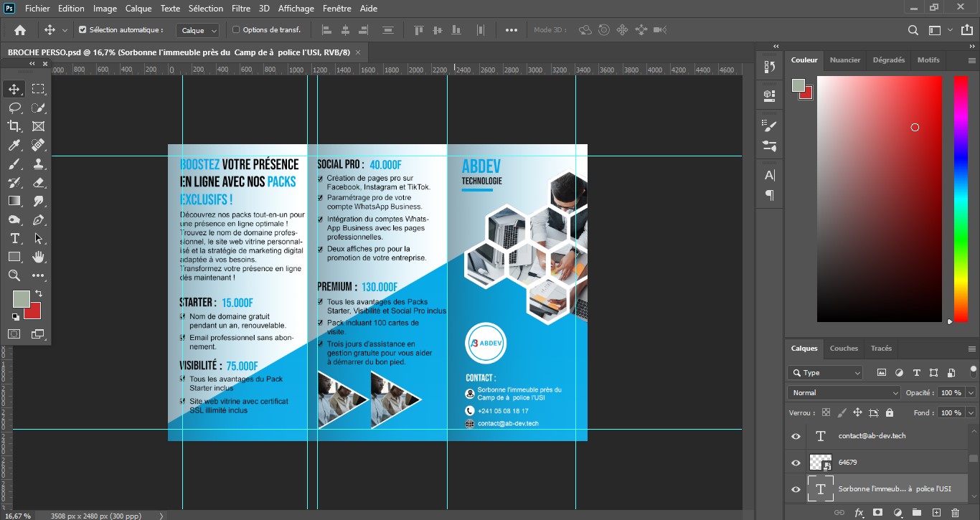This screenshot has height=520, width=980.
Task: Switch to the Couches tab
Action: tap(844, 349)
